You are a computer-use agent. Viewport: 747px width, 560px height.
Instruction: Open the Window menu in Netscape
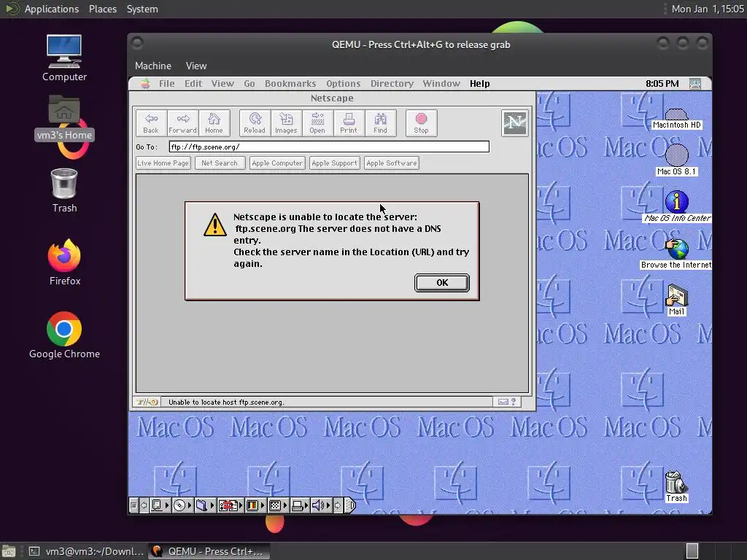coord(441,84)
